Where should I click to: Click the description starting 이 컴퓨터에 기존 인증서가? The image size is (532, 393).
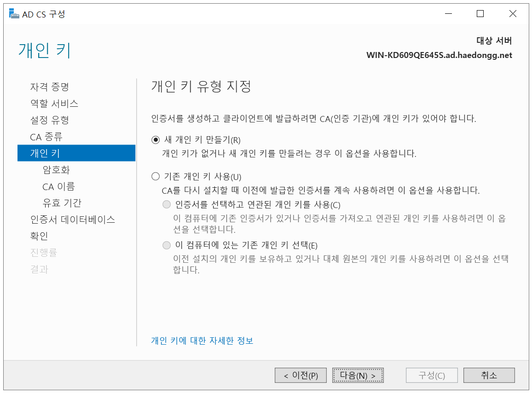coord(339,224)
